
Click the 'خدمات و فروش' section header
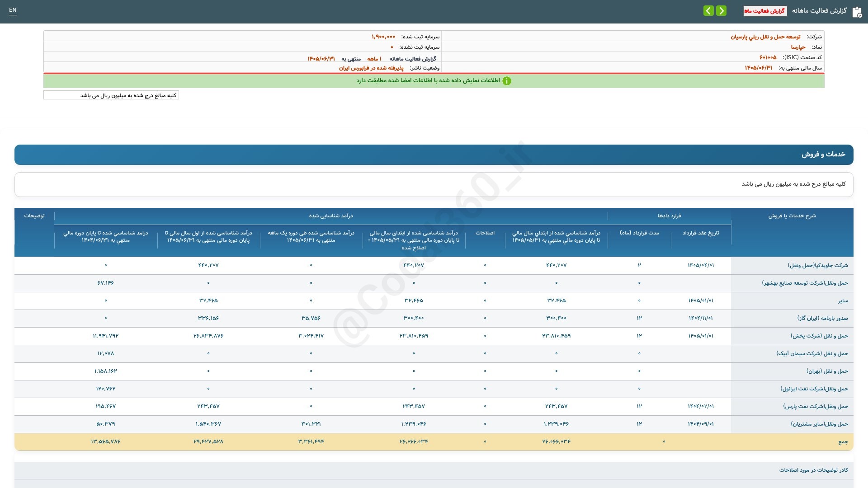point(434,155)
